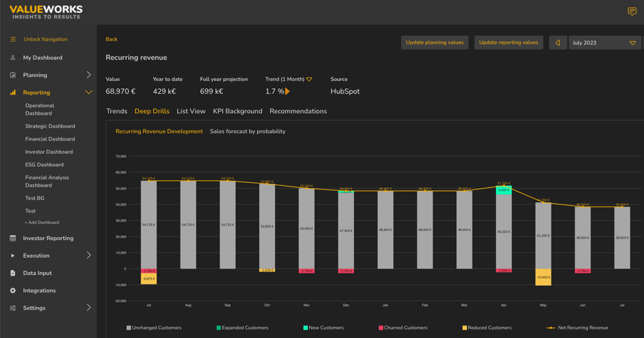Click the Reduced Customers color swatch
Viewport: 644px width, 338px height.
pyautogui.click(x=464, y=328)
